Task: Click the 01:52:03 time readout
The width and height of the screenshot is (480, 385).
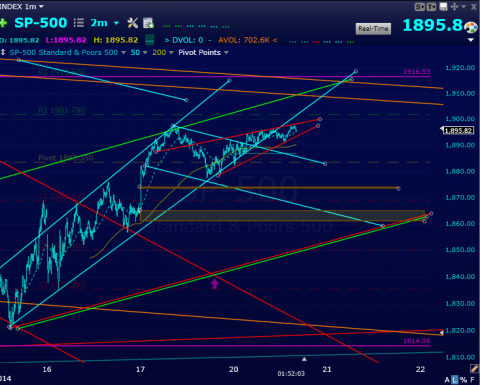Action: tap(291, 374)
